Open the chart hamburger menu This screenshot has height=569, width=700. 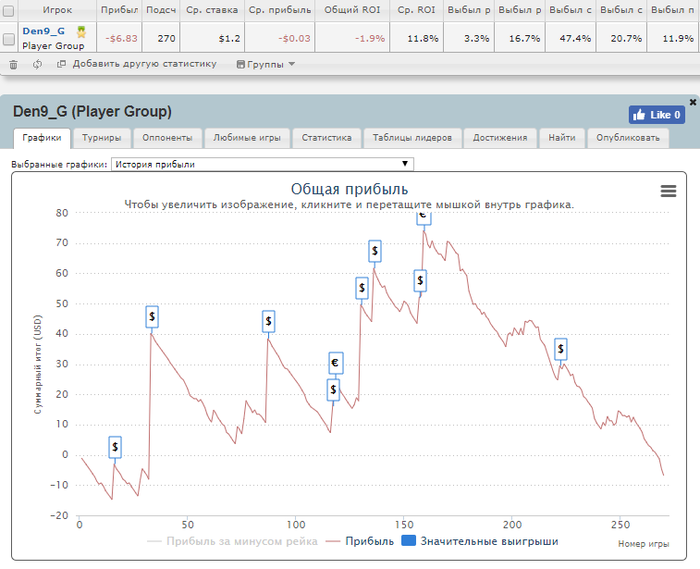click(x=668, y=191)
